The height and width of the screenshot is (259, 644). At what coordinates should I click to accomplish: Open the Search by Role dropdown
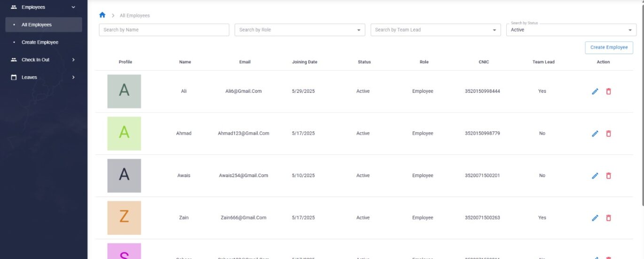pos(299,30)
